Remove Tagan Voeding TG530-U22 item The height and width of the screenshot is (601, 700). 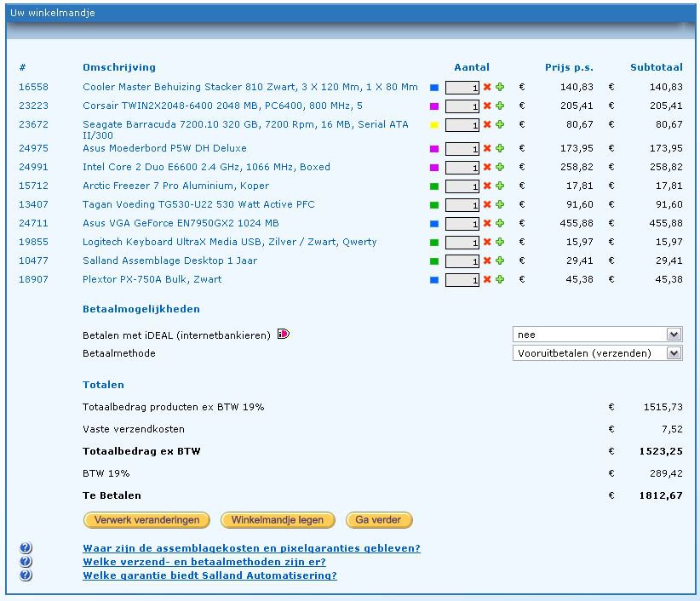pos(487,204)
